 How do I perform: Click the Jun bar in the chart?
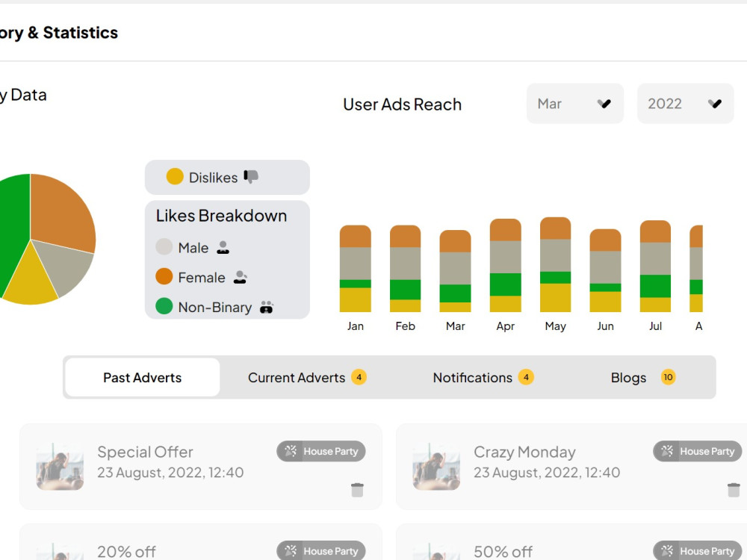click(606, 270)
